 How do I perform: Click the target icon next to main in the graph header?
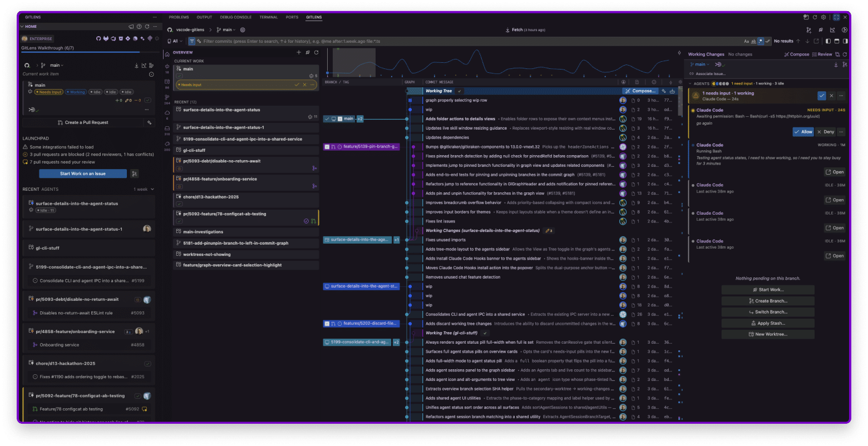pyautogui.click(x=243, y=29)
